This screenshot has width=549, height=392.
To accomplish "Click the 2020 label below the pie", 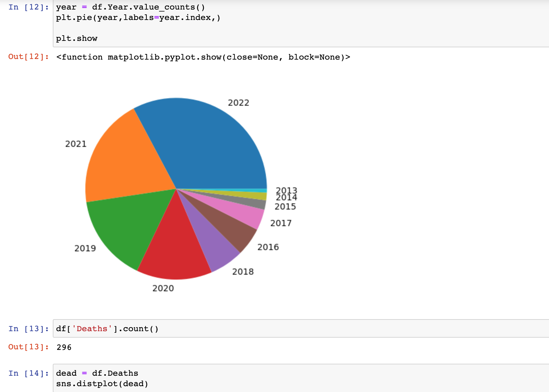I will (163, 288).
